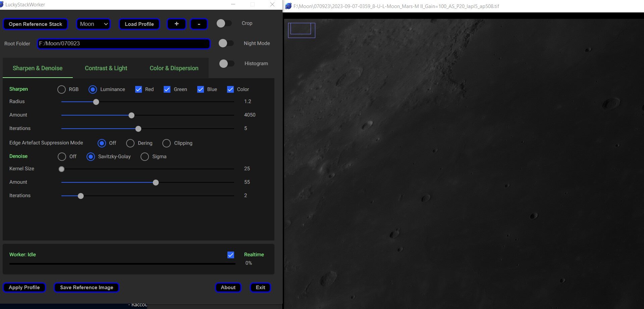
Task: Turn on the Histogram switch
Action: tap(227, 63)
